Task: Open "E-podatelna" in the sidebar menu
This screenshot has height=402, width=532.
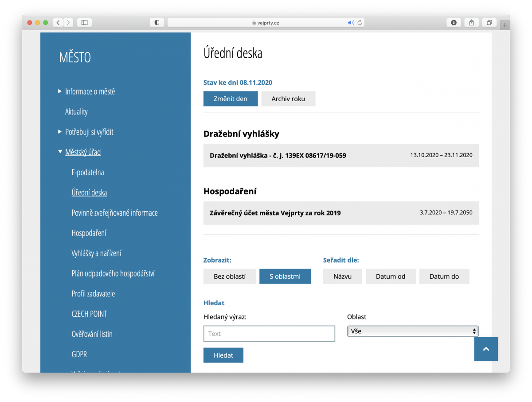Action: tap(88, 173)
